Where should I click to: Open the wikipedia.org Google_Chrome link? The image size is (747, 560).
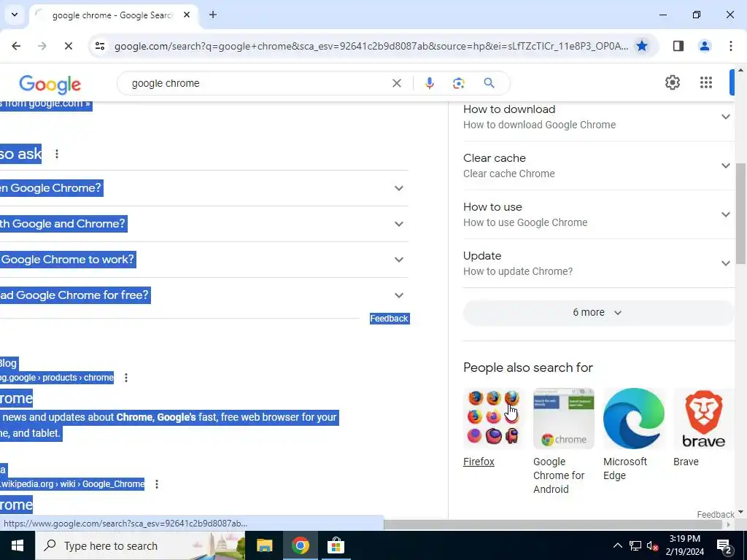[72, 484]
